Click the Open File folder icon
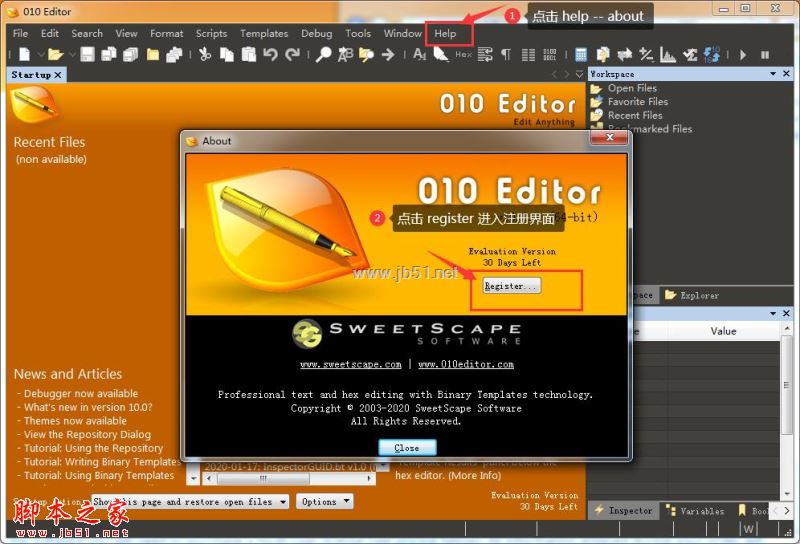Image resolution: width=800 pixels, height=544 pixels. (x=56, y=54)
